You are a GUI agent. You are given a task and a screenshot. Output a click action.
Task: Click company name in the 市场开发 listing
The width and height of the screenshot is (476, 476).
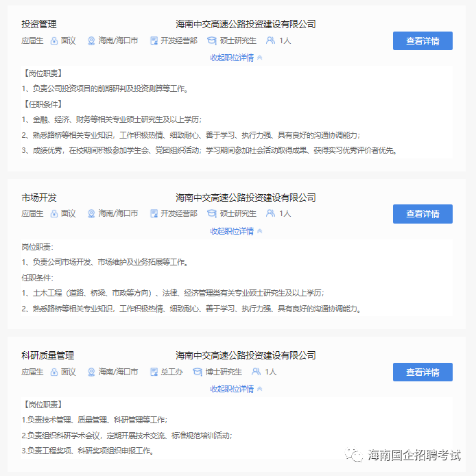[x=246, y=198]
